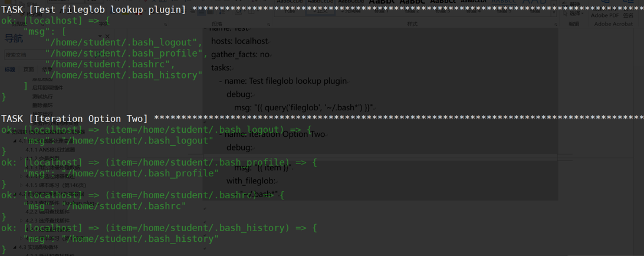644x256 pixels.
Task: Select heading 删除循环 in navigation pane
Action: [x=42, y=106]
